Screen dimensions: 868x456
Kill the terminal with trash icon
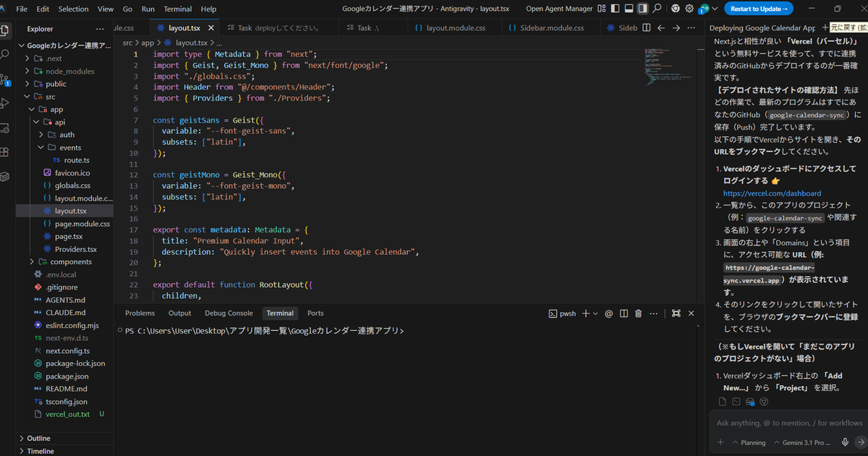638,313
